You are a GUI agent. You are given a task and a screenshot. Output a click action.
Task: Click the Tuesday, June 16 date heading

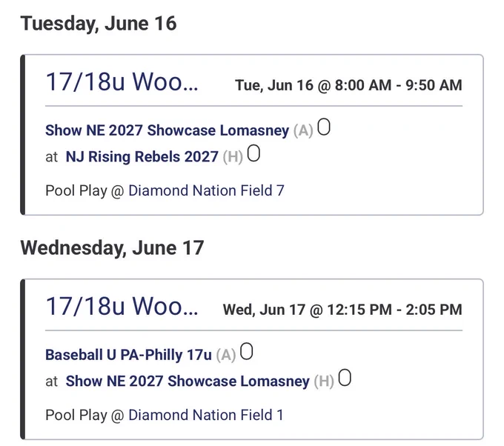pos(99,24)
